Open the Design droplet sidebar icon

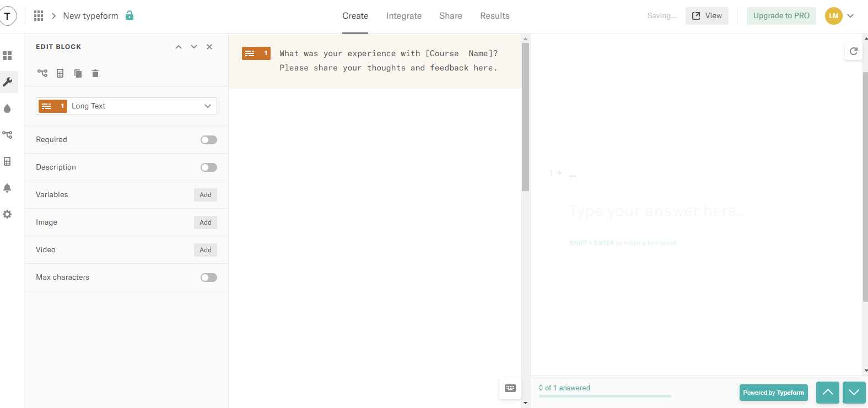click(x=7, y=108)
